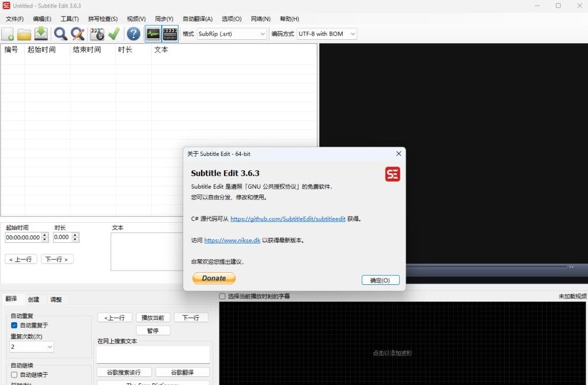Screen dimensions: 588x385
Task: Increase the 时长 value with the up arrow
Action: (75, 235)
